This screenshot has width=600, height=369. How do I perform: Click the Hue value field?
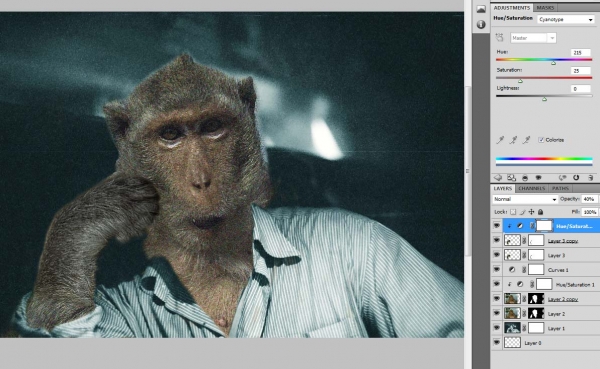click(580, 53)
